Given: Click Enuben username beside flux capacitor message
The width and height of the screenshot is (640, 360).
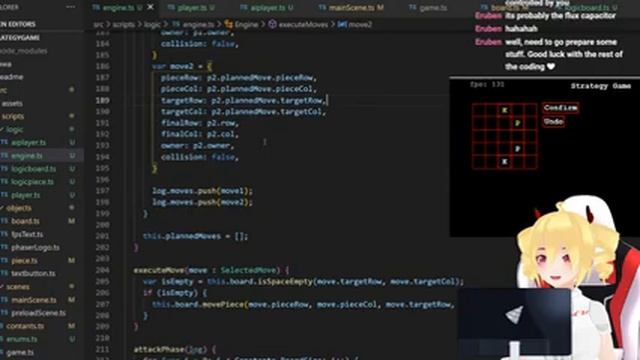Looking at the screenshot, I should click(x=488, y=16).
